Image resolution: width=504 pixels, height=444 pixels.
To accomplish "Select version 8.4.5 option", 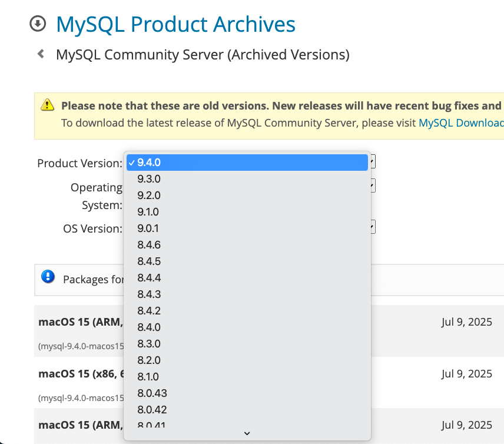I will click(x=247, y=261).
